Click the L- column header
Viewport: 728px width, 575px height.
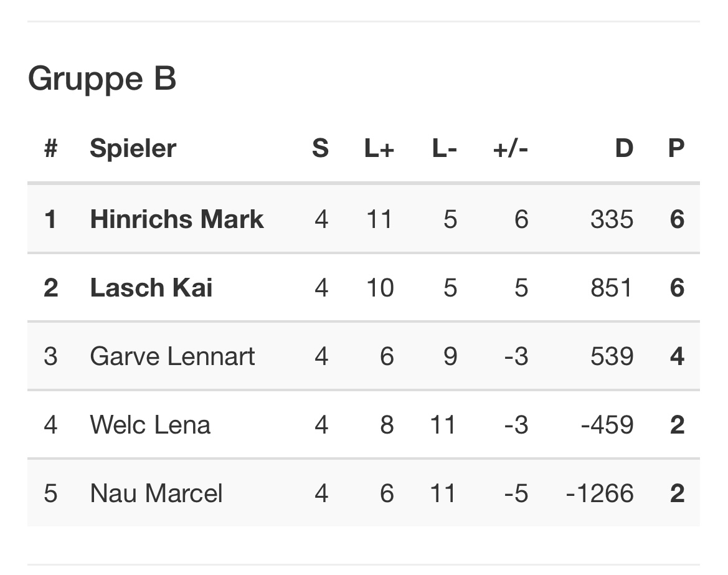point(445,149)
